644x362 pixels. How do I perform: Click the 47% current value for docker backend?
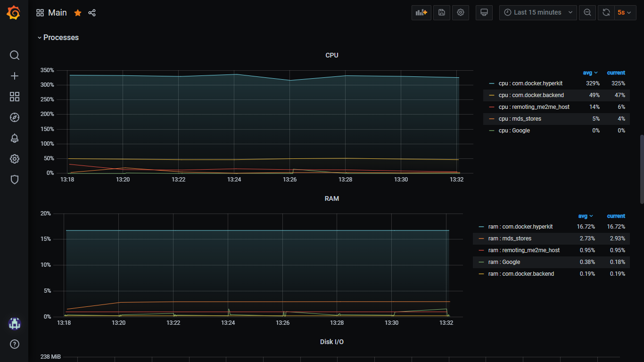click(619, 95)
